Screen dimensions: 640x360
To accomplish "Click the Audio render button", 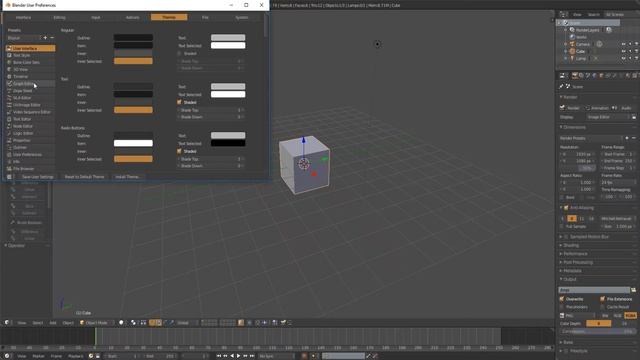I will (624, 108).
